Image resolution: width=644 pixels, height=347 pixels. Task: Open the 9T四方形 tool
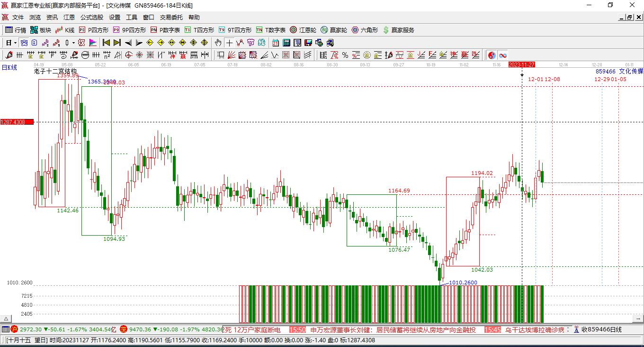coord(235,30)
